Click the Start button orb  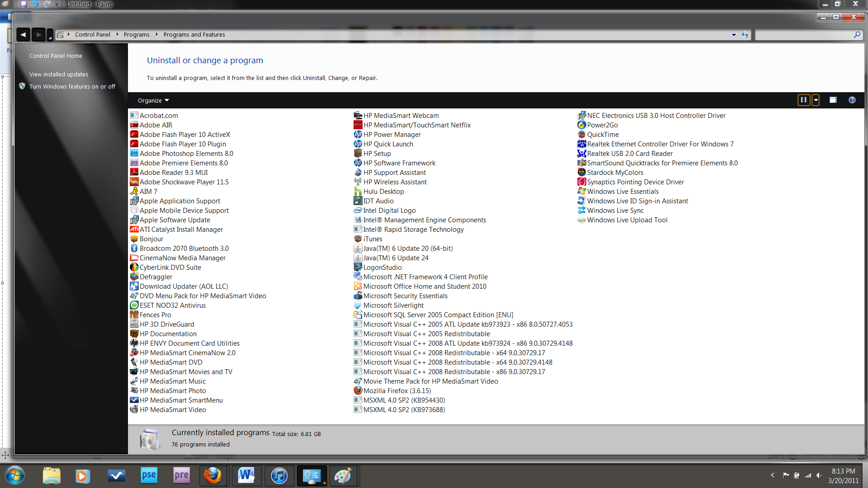(x=15, y=475)
